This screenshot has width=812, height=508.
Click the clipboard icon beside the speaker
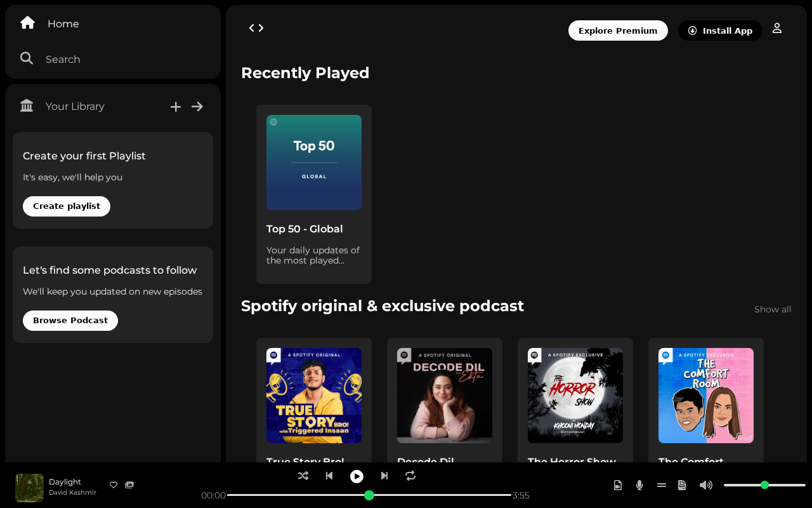(682, 485)
